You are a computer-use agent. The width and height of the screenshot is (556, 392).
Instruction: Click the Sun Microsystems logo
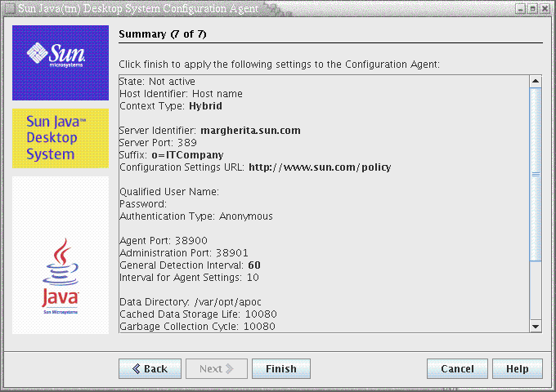(x=61, y=63)
